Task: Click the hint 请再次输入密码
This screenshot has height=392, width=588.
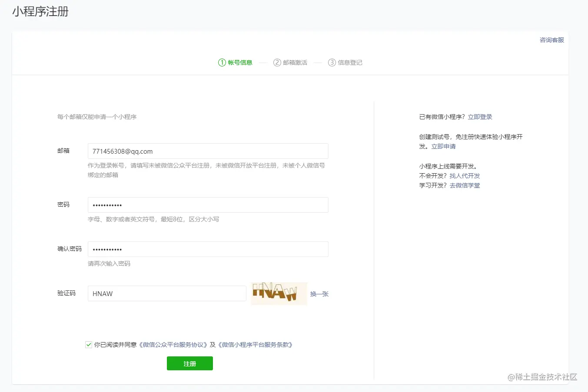Action: coord(109,264)
